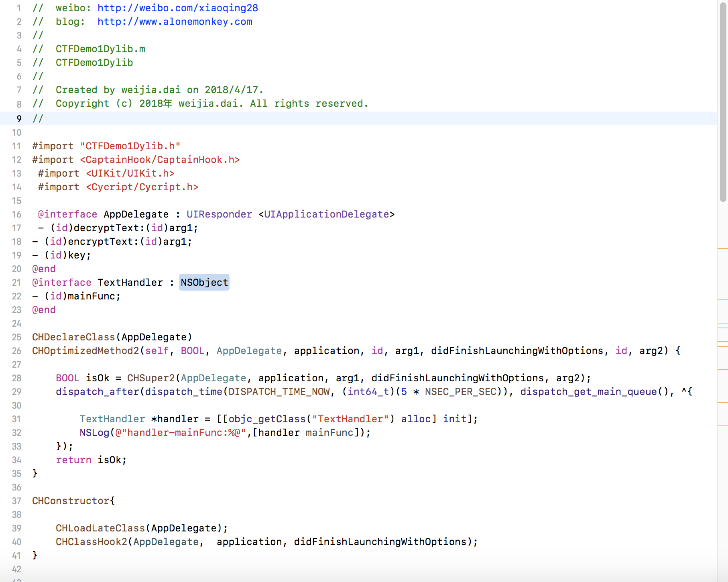Click the CHDeclareClass macro on line 25
Image resolution: width=728 pixels, height=582 pixels.
click(73, 337)
